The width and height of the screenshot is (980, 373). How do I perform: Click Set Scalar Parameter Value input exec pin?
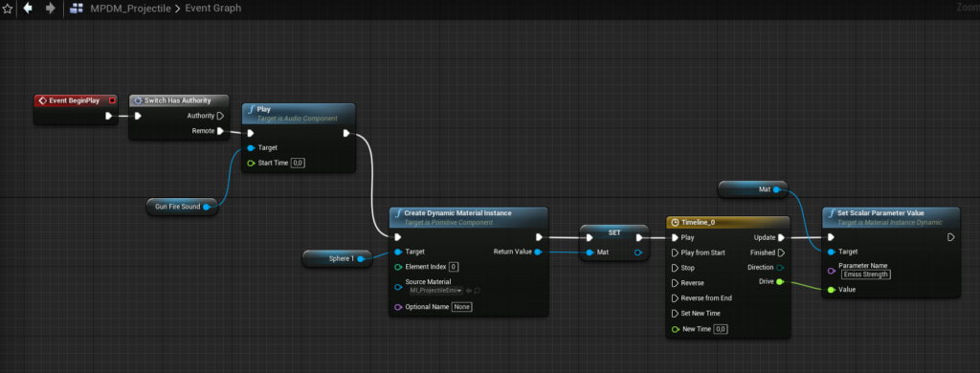coord(831,237)
